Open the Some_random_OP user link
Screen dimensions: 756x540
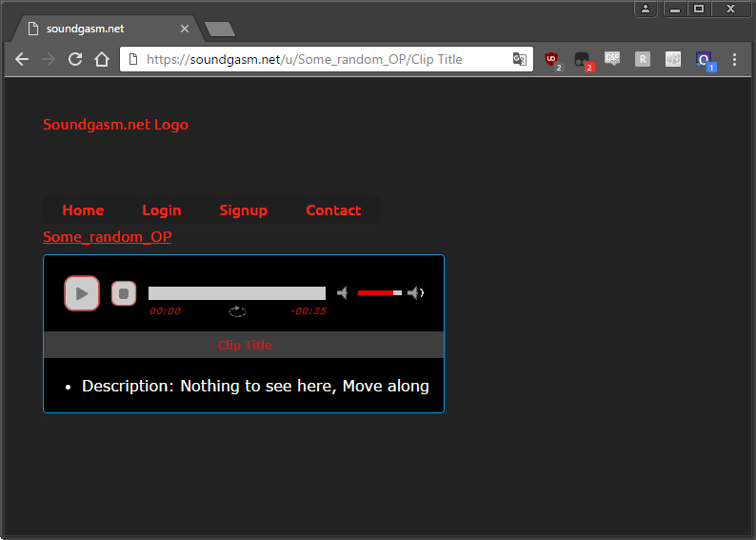coord(107,237)
